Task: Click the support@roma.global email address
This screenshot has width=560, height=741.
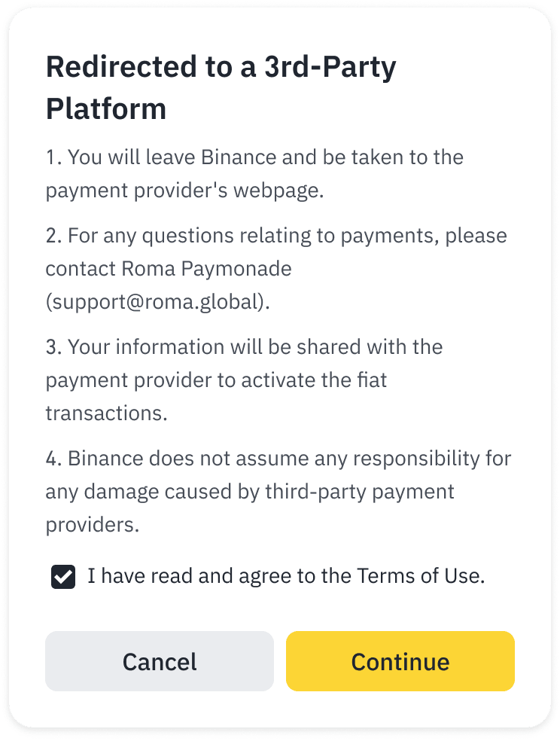Action: (x=157, y=303)
